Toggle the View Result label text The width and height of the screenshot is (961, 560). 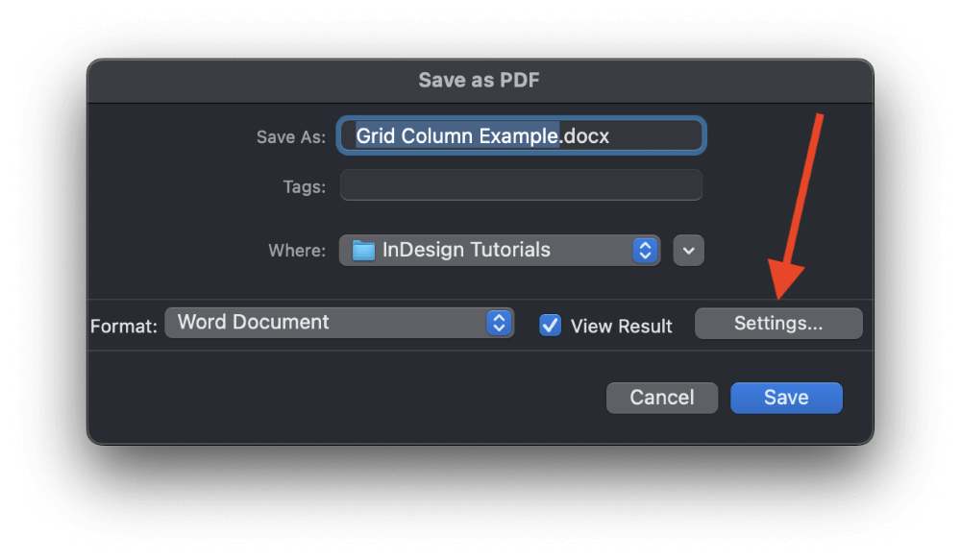[621, 326]
